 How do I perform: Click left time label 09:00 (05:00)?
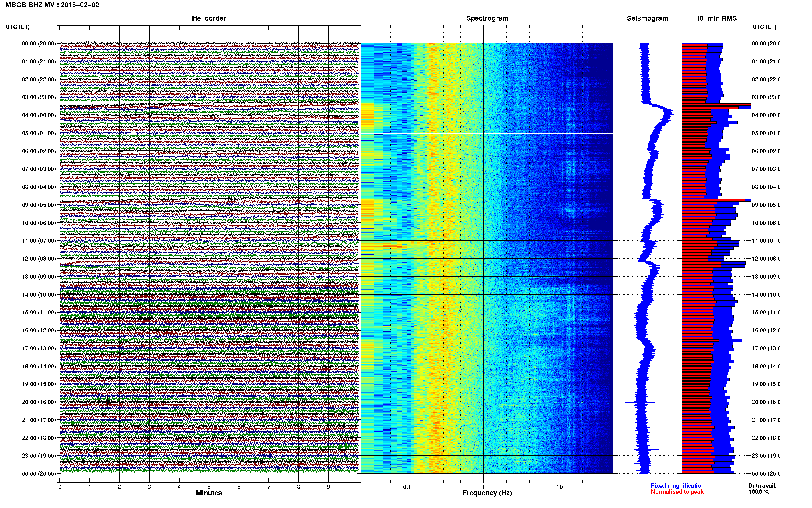pos(39,205)
